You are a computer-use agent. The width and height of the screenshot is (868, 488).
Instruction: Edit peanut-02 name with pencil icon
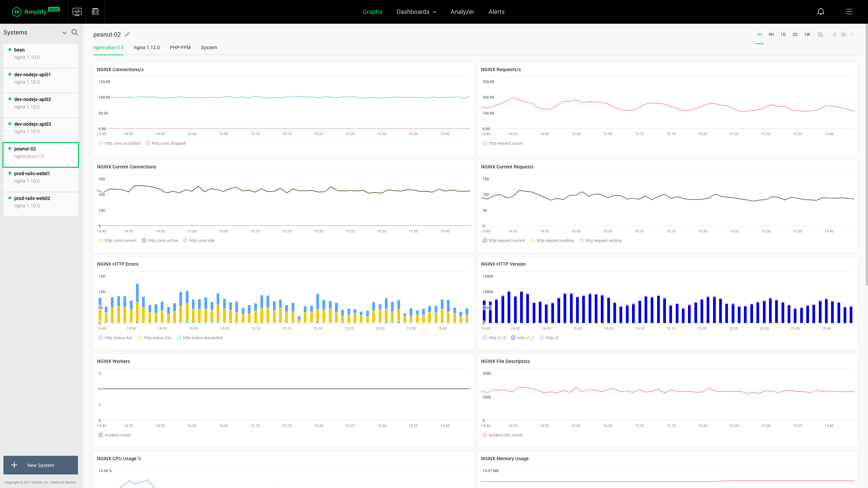[x=127, y=35]
